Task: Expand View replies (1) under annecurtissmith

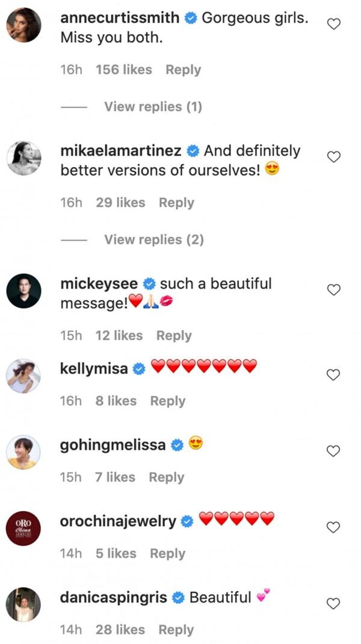Action: 153,107
